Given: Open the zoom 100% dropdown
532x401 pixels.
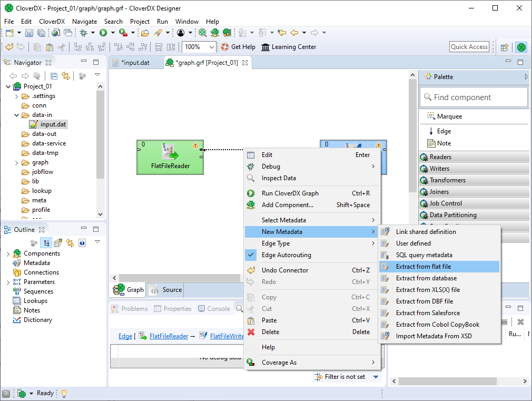Looking at the screenshot, I should tap(212, 47).
